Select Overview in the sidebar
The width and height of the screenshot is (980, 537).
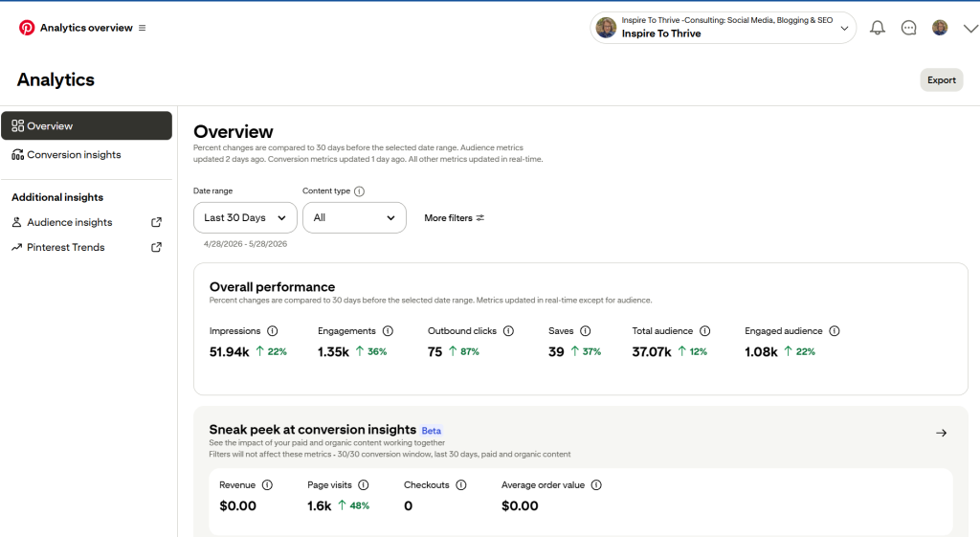click(x=87, y=125)
